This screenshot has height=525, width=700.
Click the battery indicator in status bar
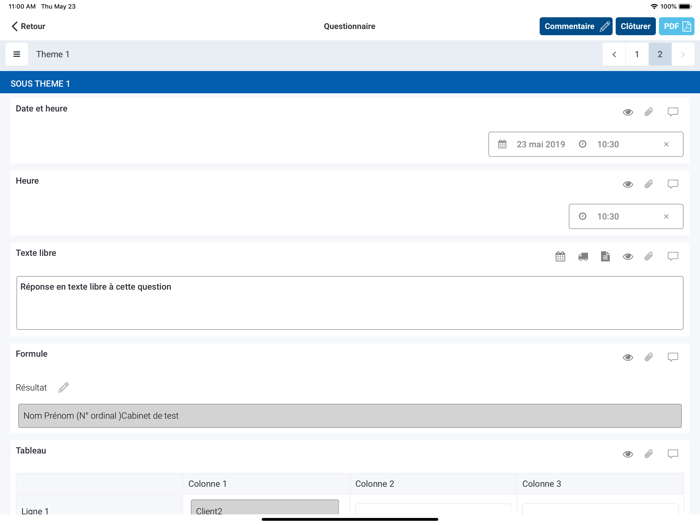pyautogui.click(x=685, y=6)
